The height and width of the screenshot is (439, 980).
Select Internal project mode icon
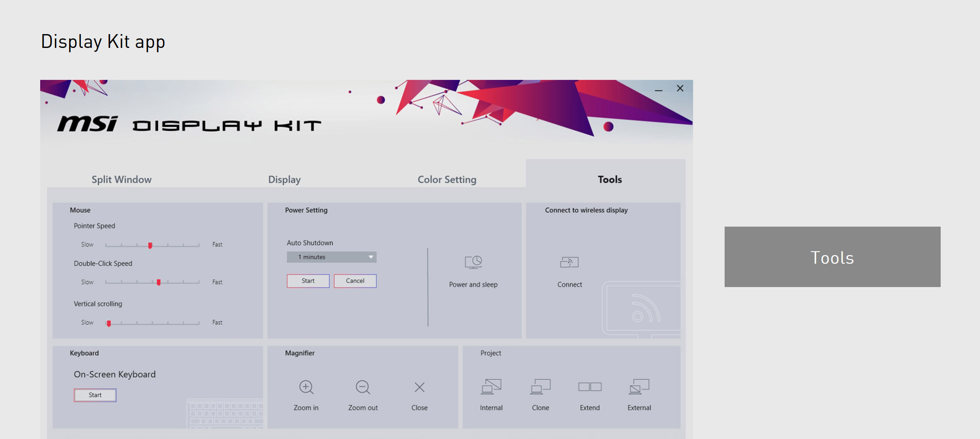coord(491,387)
